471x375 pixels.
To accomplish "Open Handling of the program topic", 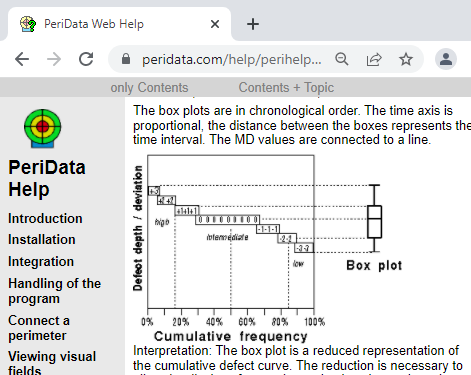I will tap(54, 291).
